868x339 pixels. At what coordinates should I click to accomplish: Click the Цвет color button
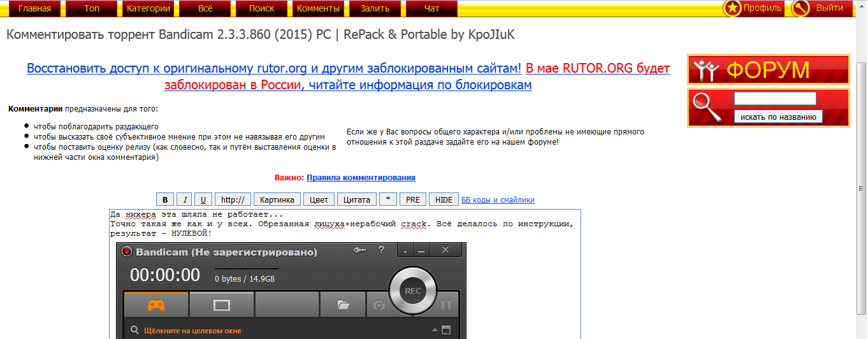(319, 199)
